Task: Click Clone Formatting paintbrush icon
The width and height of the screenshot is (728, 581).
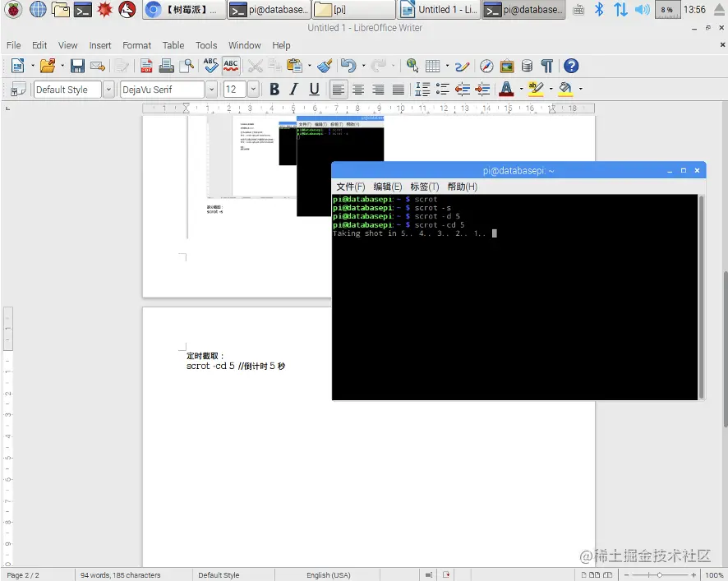Action: (325, 66)
